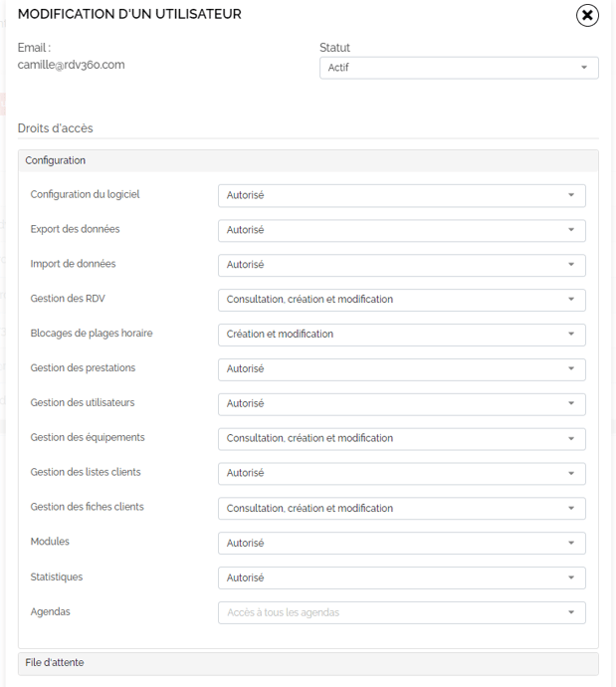The image size is (616, 687).
Task: Open Gestion des équipements dropdown
Action: point(401,439)
